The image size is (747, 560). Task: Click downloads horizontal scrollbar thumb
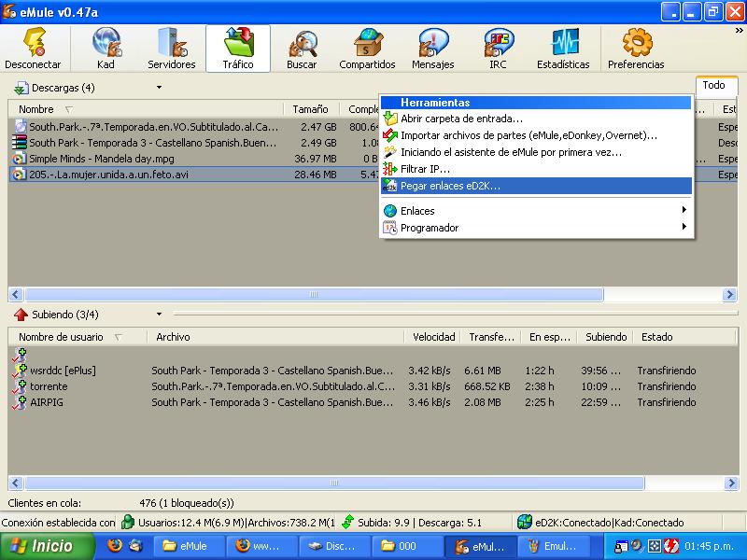(314, 294)
